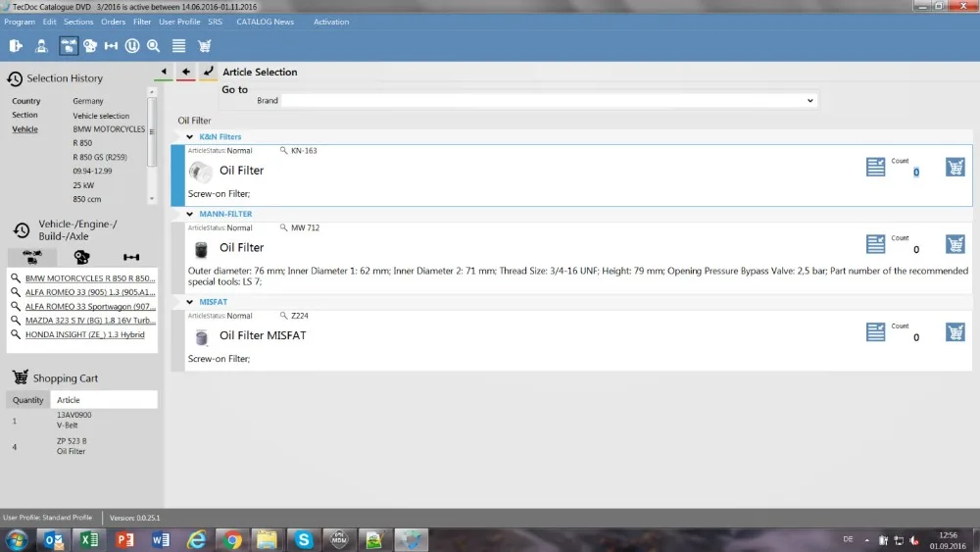
Task: Click the MISFAT oil filter thumbnail
Action: 201,337
